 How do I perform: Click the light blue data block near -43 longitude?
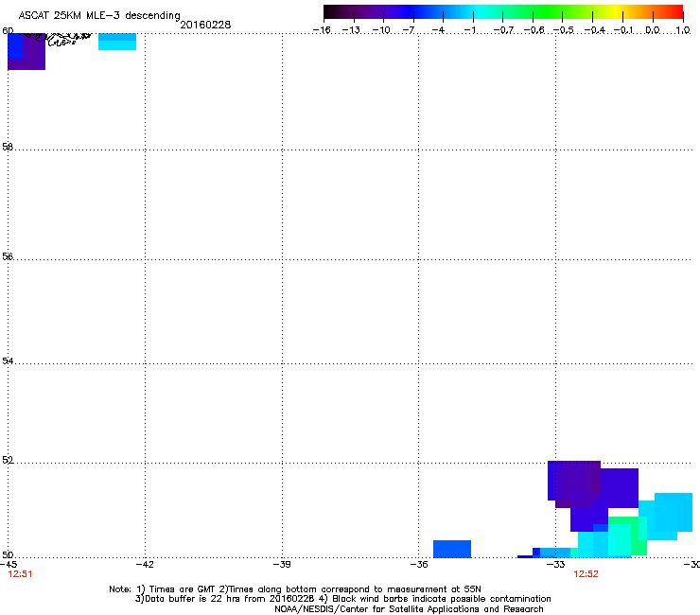(117, 42)
